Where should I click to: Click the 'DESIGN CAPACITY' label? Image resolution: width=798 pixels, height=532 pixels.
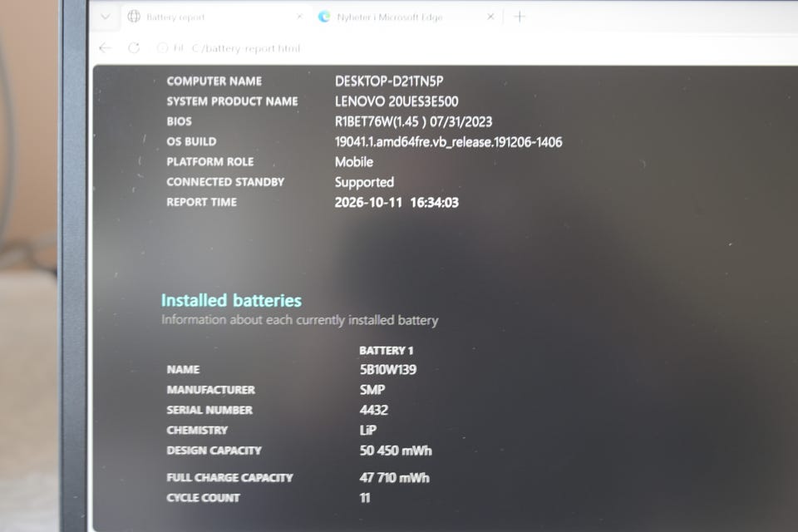point(214,451)
